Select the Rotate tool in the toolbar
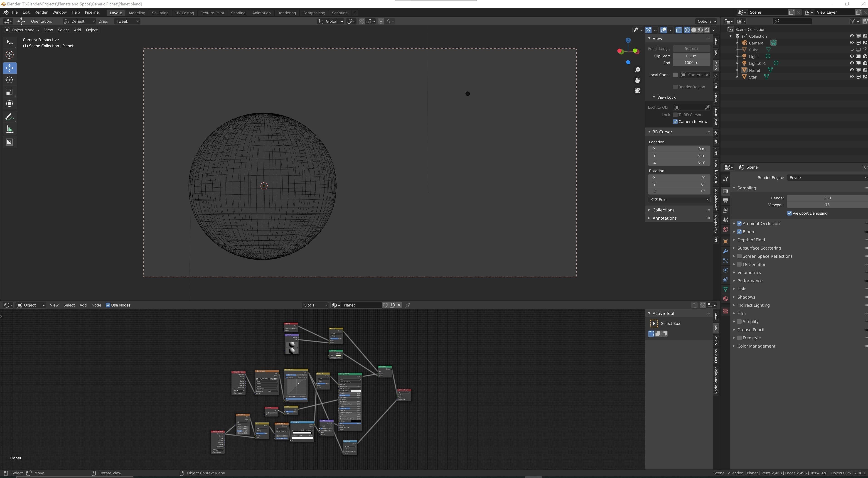Image resolution: width=868 pixels, height=478 pixels. (10, 80)
